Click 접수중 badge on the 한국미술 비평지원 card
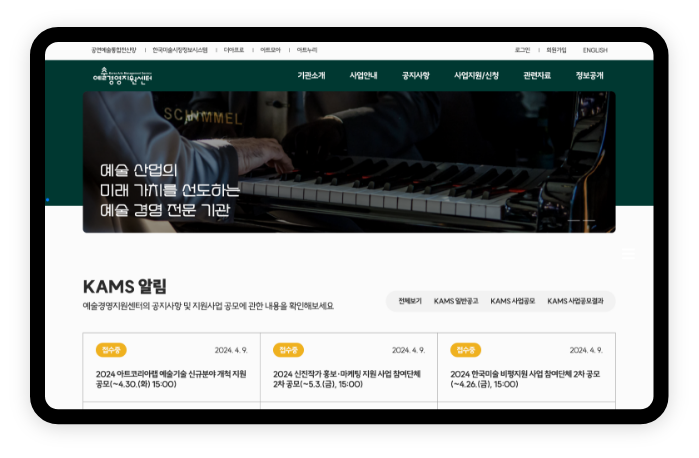This screenshot has height=458, width=699. 465,350
